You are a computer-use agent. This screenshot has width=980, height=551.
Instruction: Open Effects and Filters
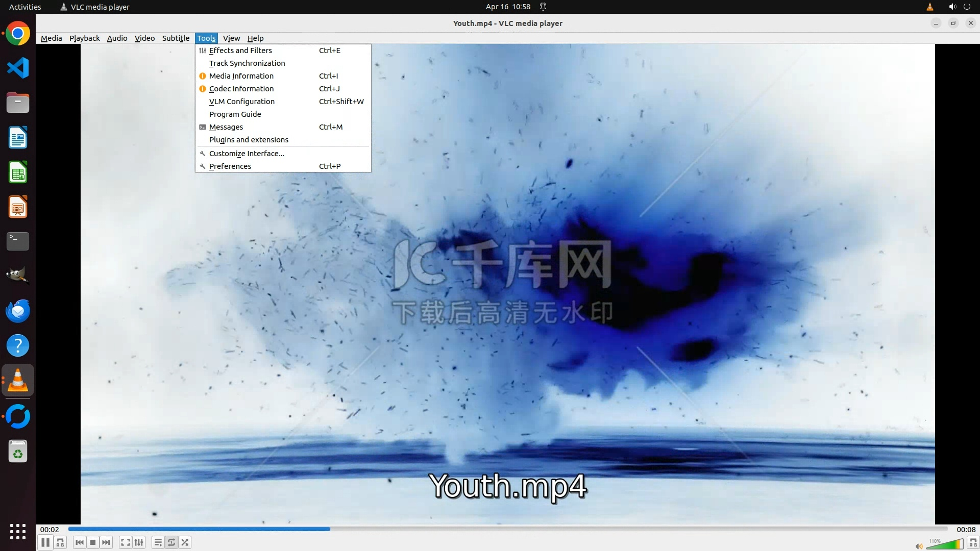click(240, 51)
